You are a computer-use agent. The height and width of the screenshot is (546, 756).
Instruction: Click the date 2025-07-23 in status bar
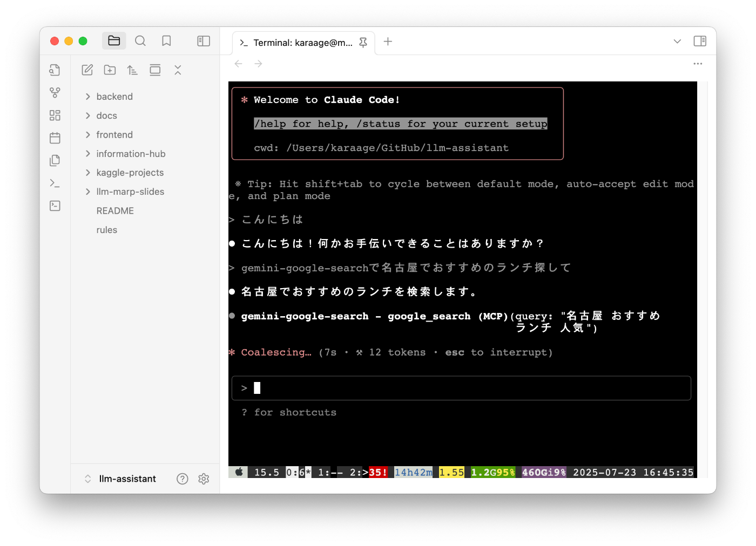click(x=605, y=473)
